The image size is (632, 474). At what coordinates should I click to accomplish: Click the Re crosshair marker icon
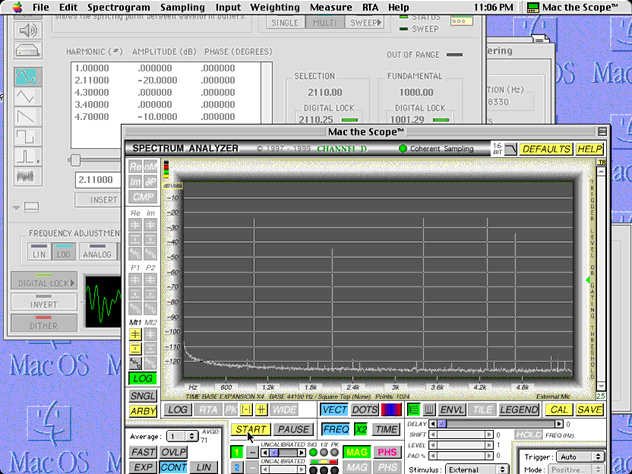click(135, 225)
